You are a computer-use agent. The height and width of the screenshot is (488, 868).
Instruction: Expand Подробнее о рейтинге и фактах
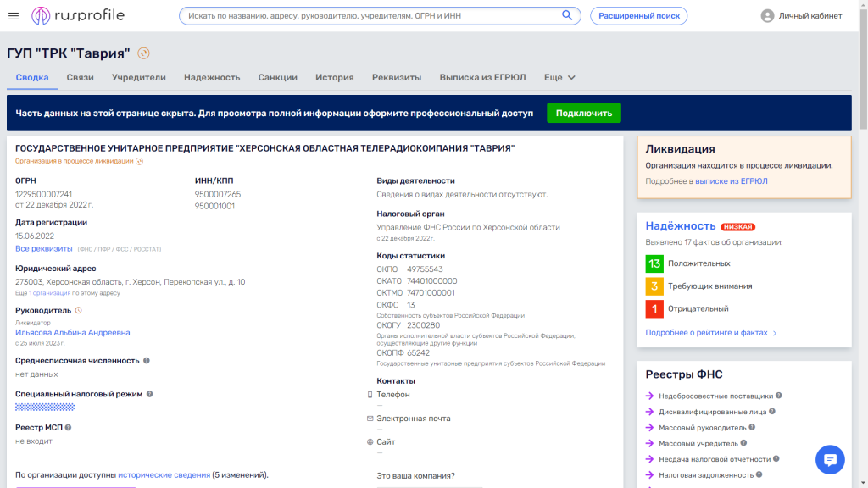coord(710,333)
